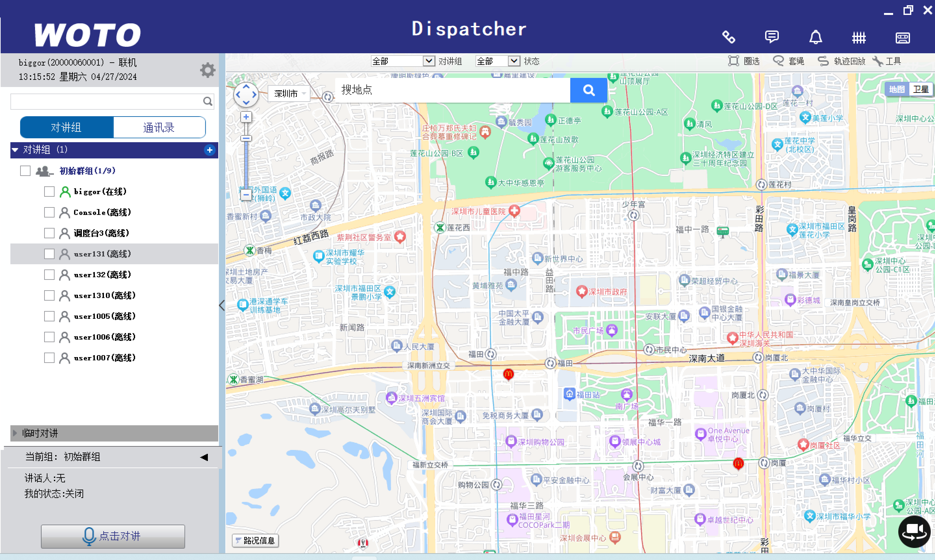Toggle the 初始群组 group checkbox
935x560 pixels.
click(x=25, y=171)
